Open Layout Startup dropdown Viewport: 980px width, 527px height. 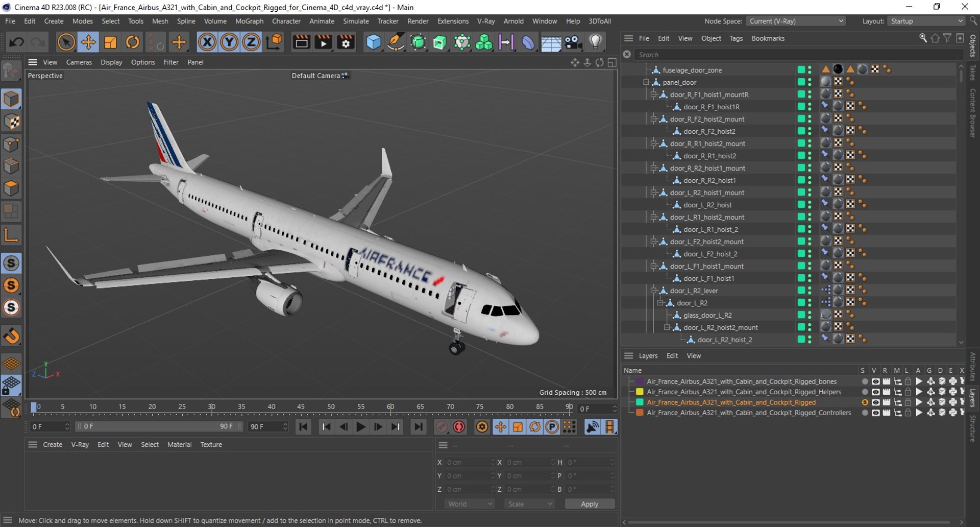click(x=926, y=21)
